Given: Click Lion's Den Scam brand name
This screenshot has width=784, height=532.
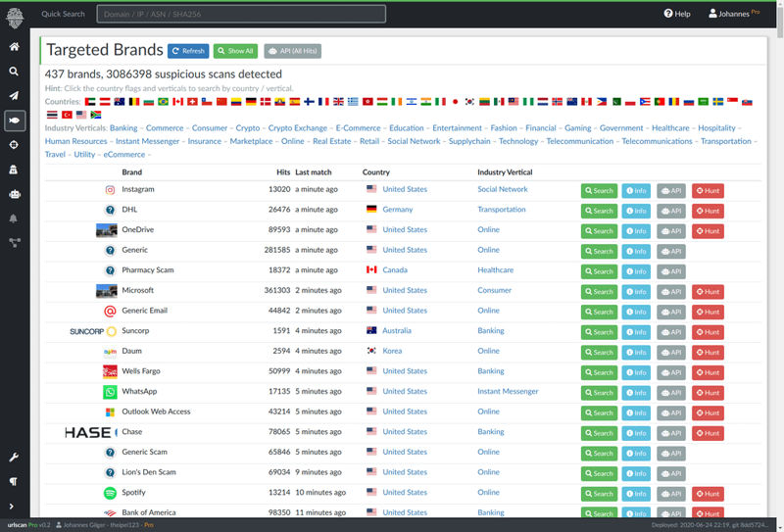Looking at the screenshot, I should [x=149, y=472].
